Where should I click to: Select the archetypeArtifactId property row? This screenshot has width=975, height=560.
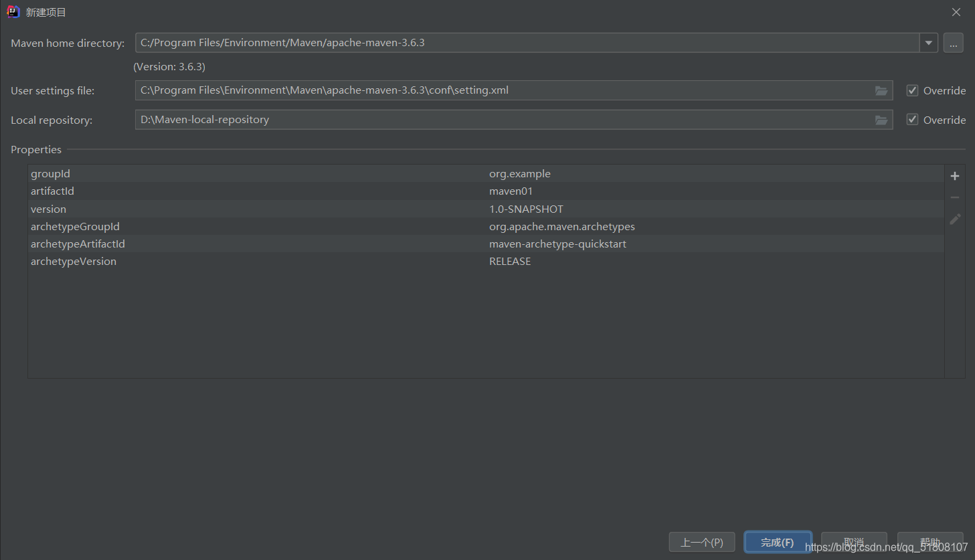486,244
